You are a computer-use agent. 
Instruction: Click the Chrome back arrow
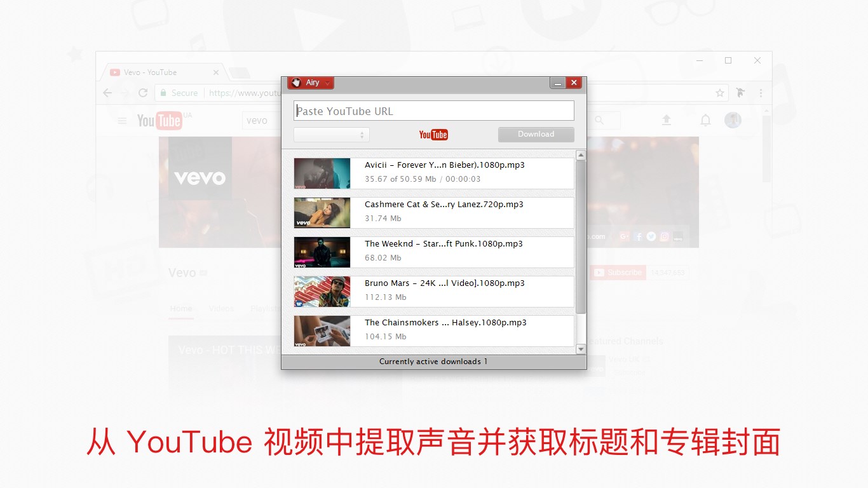pos(107,93)
